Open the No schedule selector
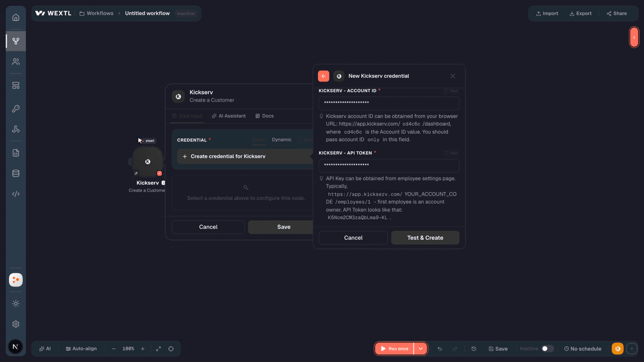The image size is (644, 362). [x=583, y=349]
